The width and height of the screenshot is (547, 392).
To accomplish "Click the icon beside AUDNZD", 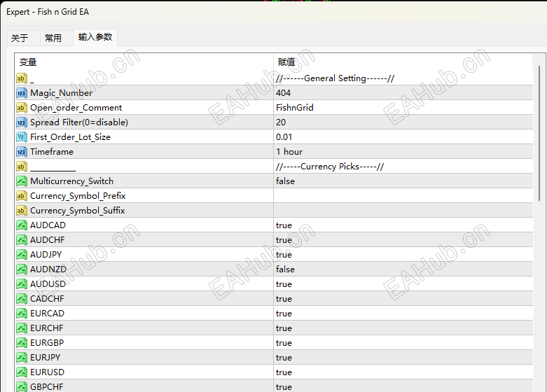I will click(22, 269).
